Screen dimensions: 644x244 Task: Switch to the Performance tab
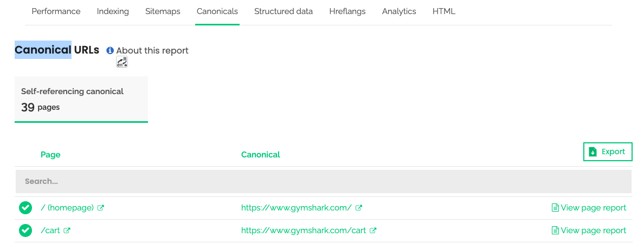tap(56, 11)
